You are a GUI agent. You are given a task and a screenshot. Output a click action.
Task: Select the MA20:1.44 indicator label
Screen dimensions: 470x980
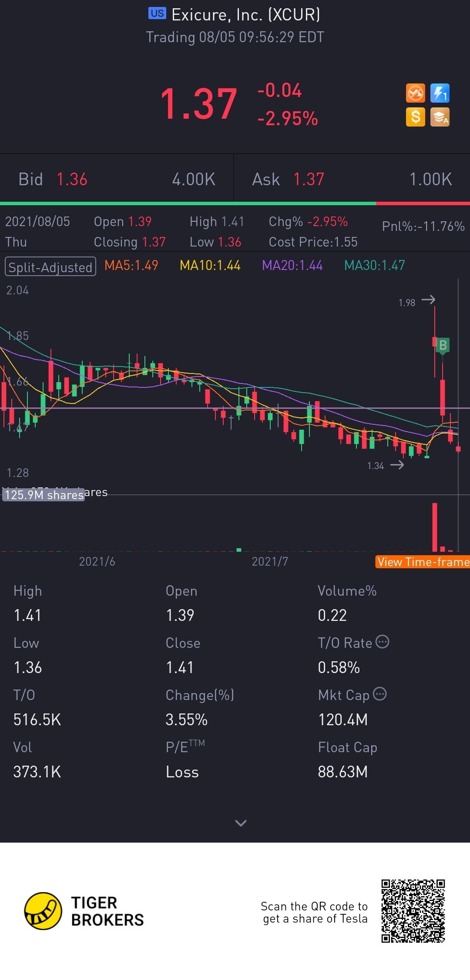pyautogui.click(x=292, y=265)
